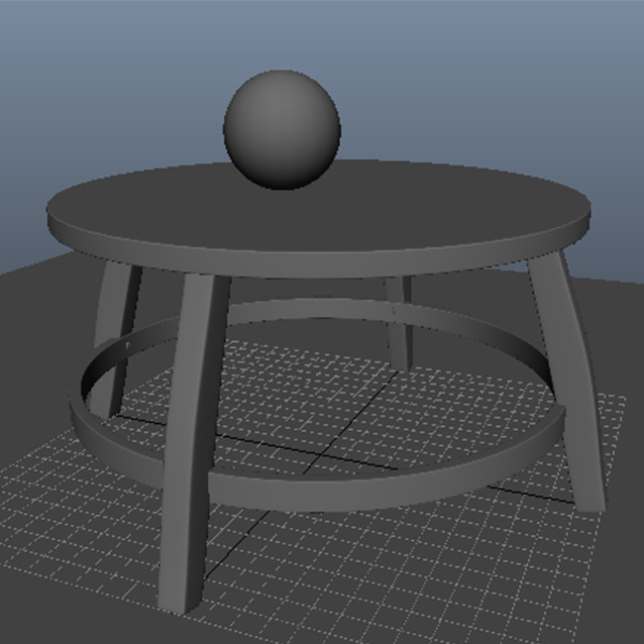
Task: Select the small rear leg behind ring
Action: 399,324
